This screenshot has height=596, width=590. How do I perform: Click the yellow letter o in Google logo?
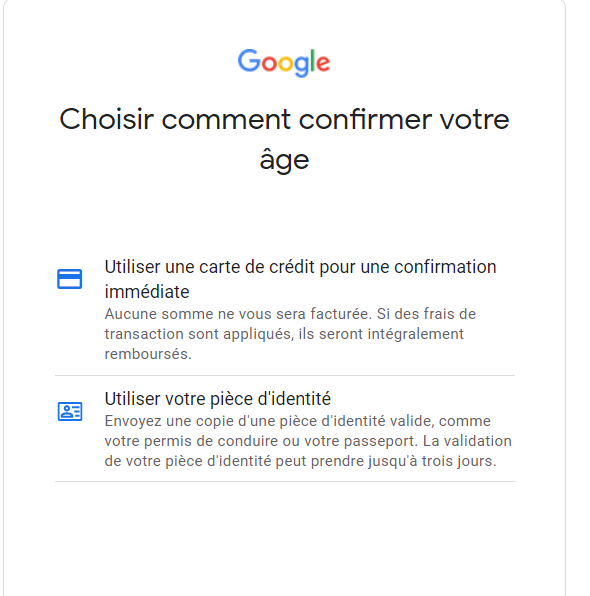(285, 64)
